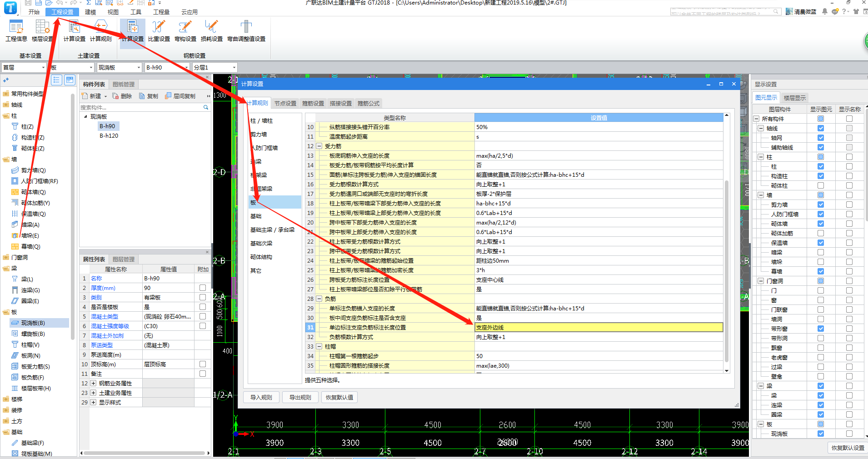Collapse 受力筋 group in settings table

319,146
